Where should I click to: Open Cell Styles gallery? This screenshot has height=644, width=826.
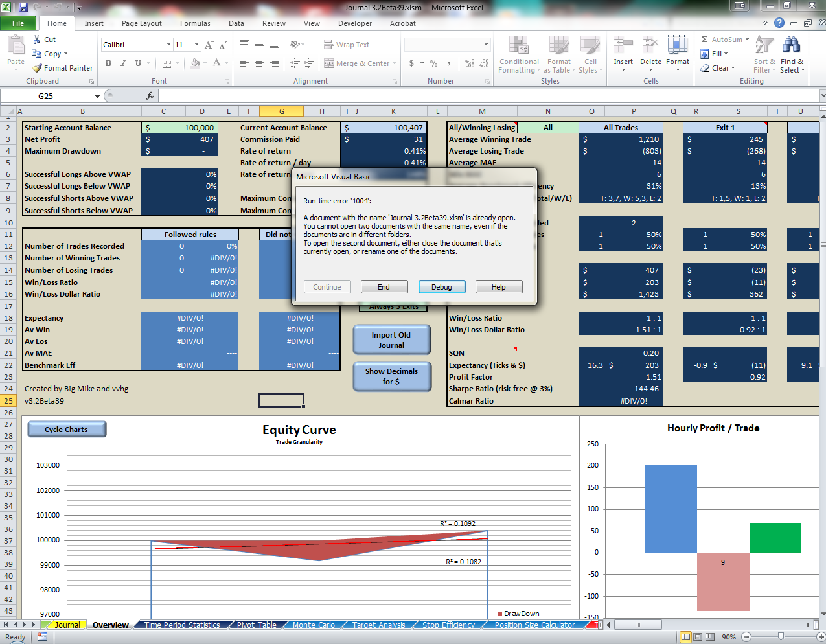(590, 55)
